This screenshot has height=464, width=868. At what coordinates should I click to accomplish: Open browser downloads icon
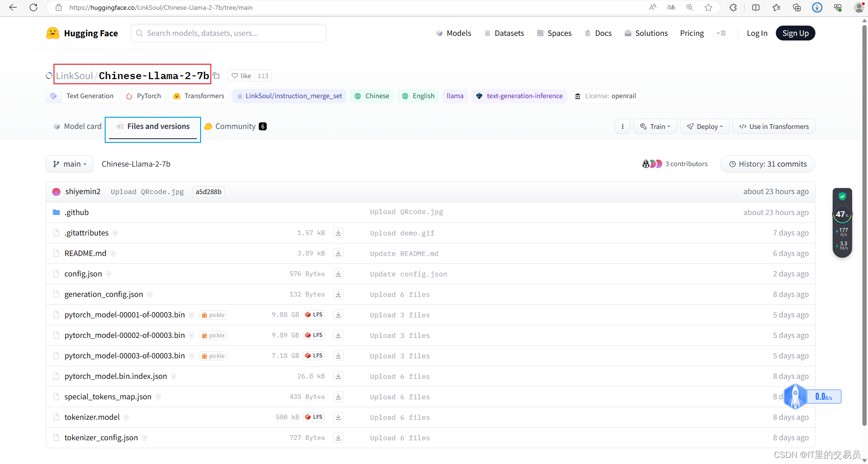(x=817, y=7)
